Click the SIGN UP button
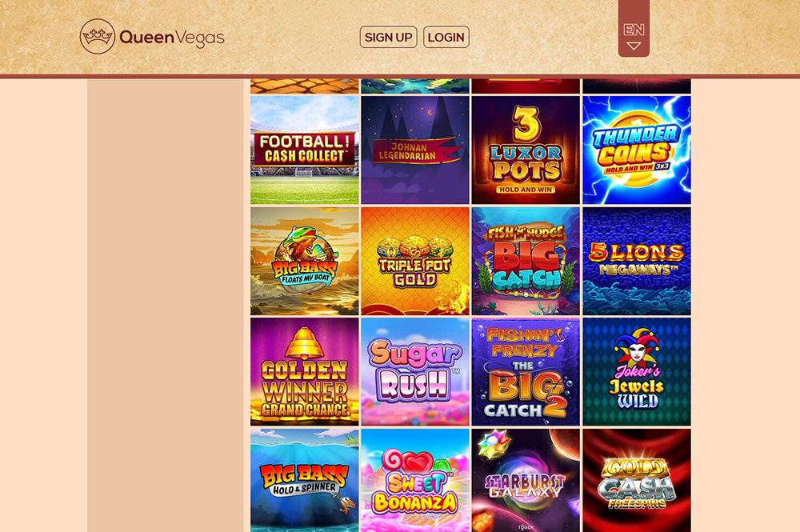Viewport: 800px width, 532px height. [388, 38]
